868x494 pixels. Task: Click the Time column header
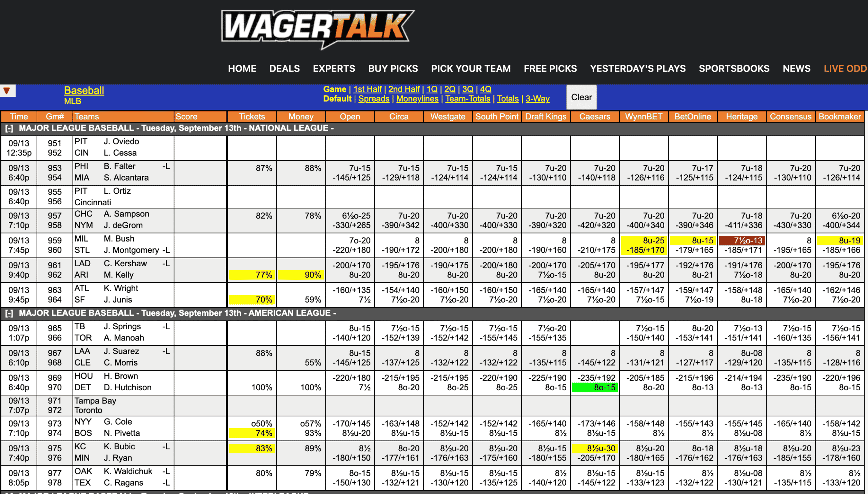tap(19, 117)
